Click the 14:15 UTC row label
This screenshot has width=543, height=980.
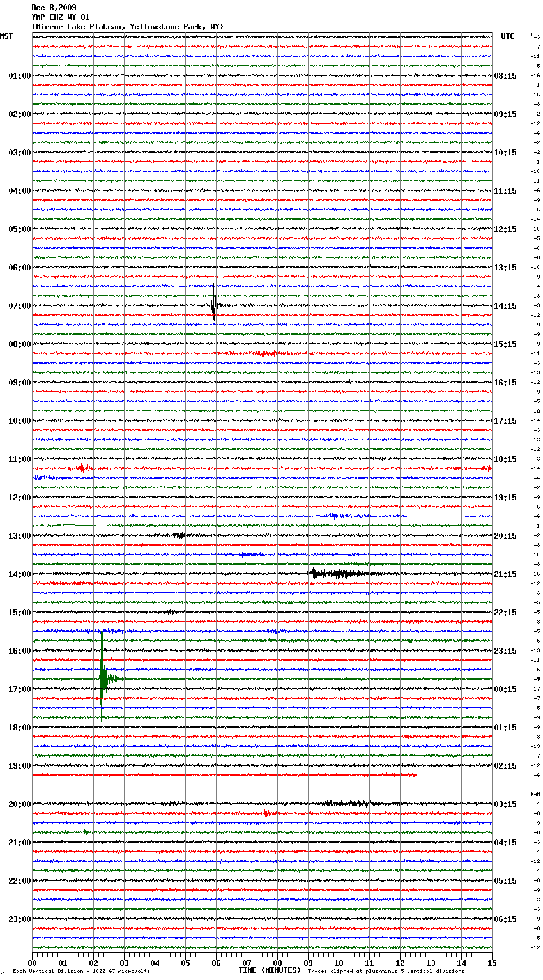click(x=505, y=306)
